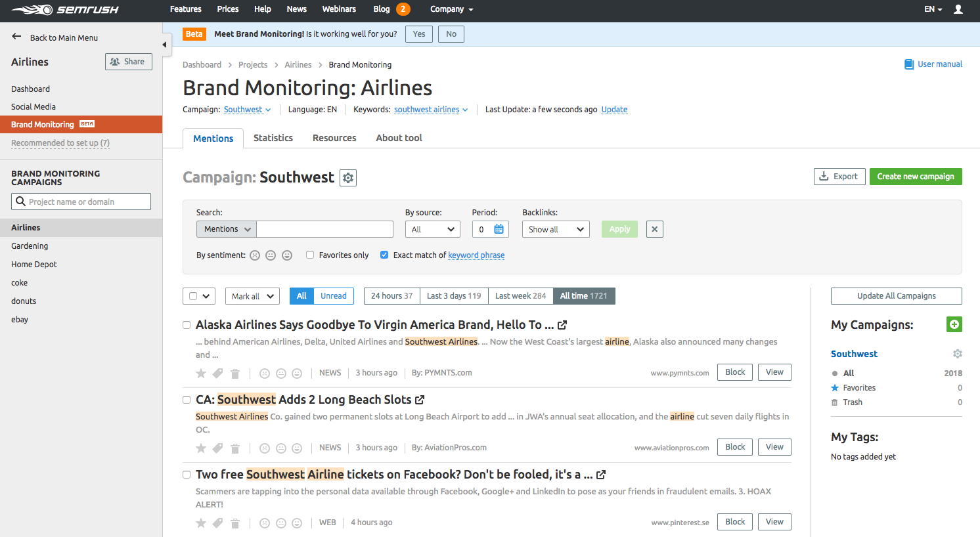Select the Gardening campaign
The width and height of the screenshot is (980, 537).
pos(30,246)
